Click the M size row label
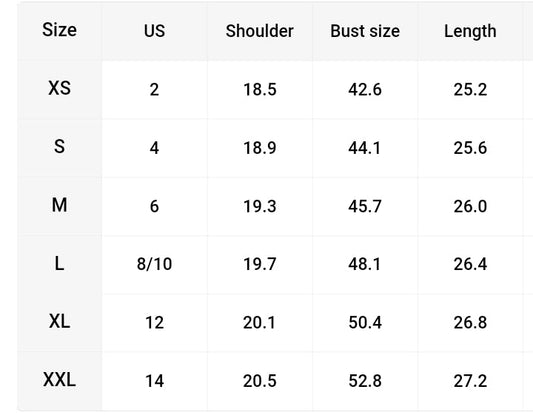The height and width of the screenshot is (415, 533). (59, 205)
